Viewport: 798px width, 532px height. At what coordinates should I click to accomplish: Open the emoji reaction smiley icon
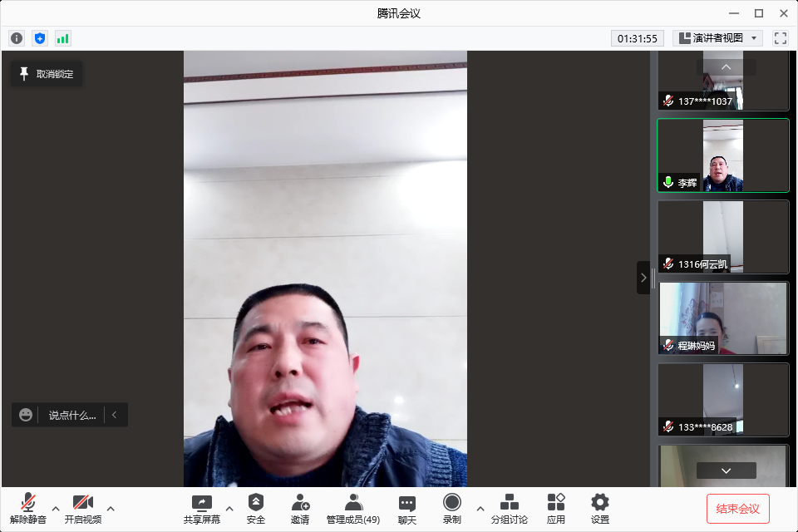tap(26, 415)
